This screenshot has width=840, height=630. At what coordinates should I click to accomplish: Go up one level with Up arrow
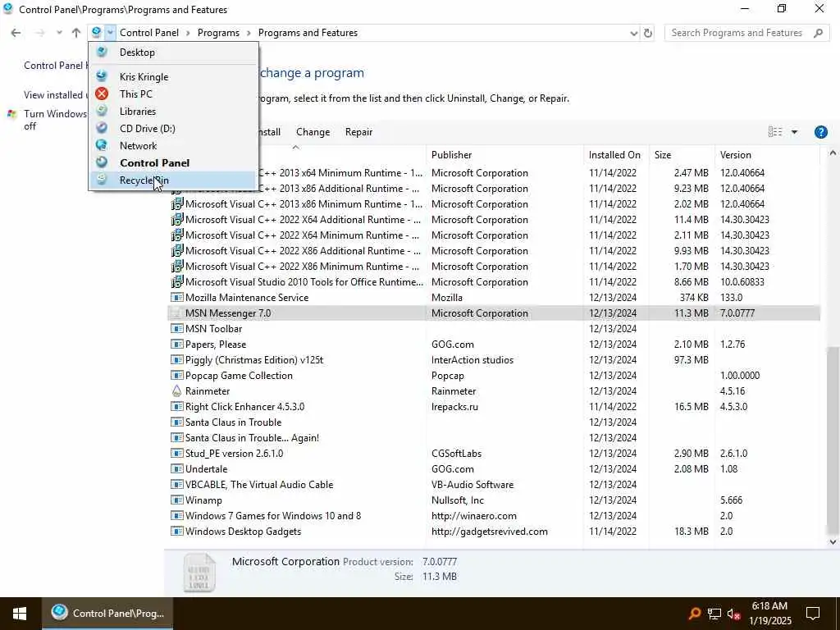click(x=76, y=33)
